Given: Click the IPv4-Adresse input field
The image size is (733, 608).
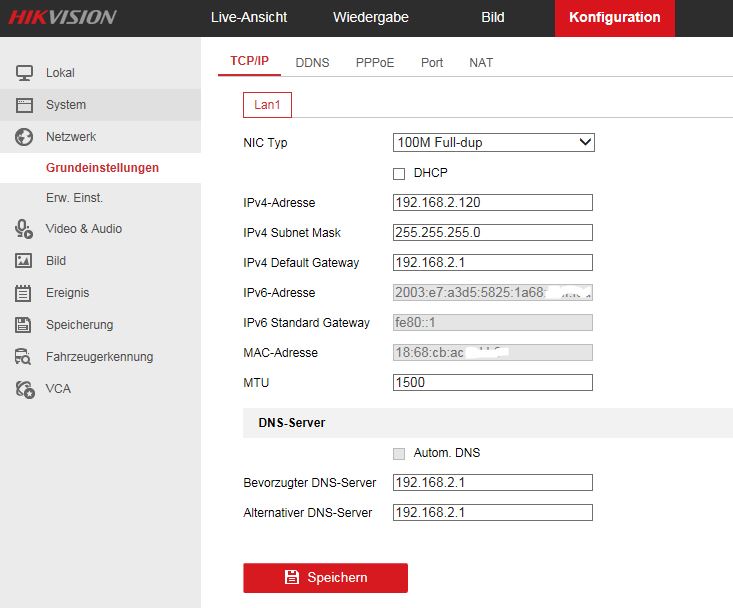Looking at the screenshot, I should [x=493, y=203].
